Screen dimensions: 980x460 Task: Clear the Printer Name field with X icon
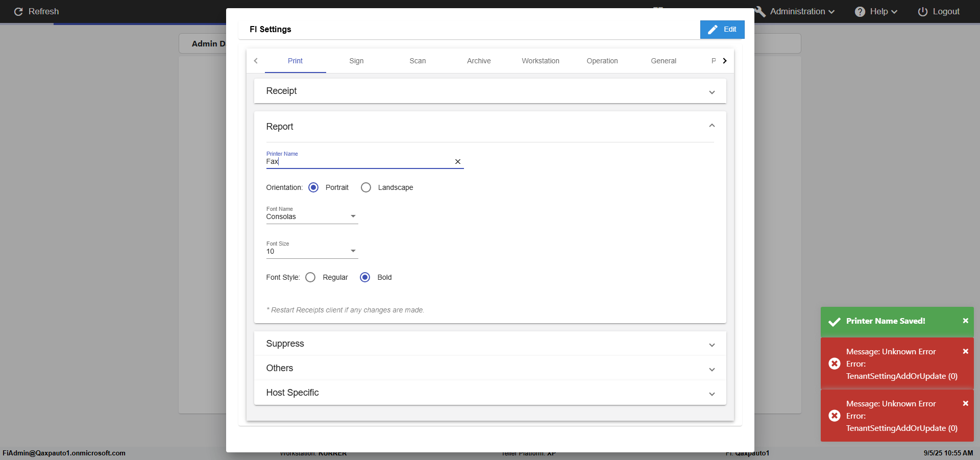tap(458, 162)
